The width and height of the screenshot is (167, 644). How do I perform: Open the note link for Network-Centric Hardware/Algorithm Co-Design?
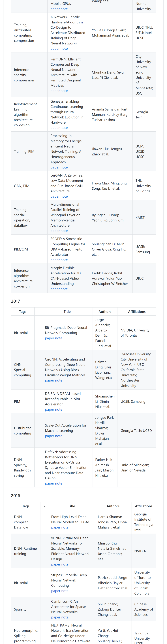coord(64,48)
